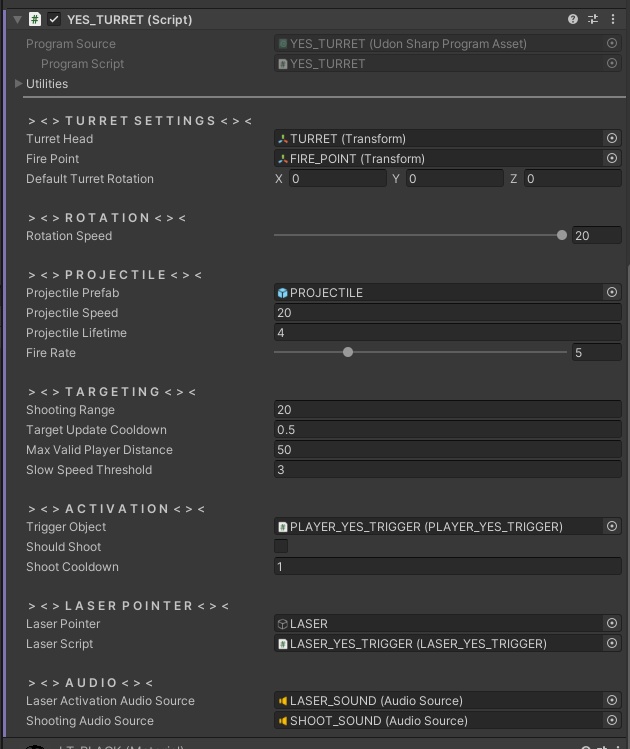Expand the Utilities foldout

click(x=19, y=84)
